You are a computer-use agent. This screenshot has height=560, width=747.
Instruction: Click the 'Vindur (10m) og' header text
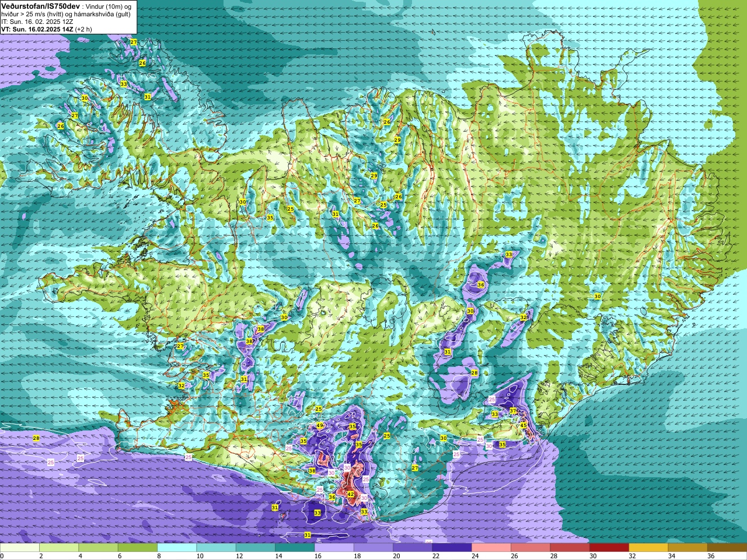pyautogui.click(x=108, y=6)
